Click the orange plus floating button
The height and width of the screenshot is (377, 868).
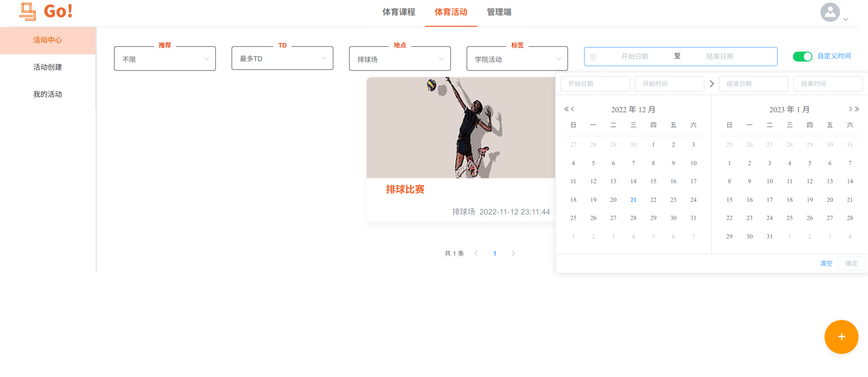[x=841, y=337]
